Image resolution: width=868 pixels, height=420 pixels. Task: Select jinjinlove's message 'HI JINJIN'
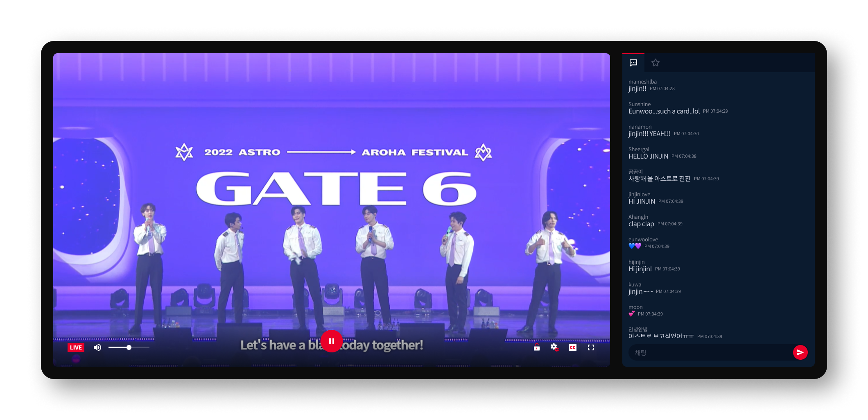click(642, 201)
